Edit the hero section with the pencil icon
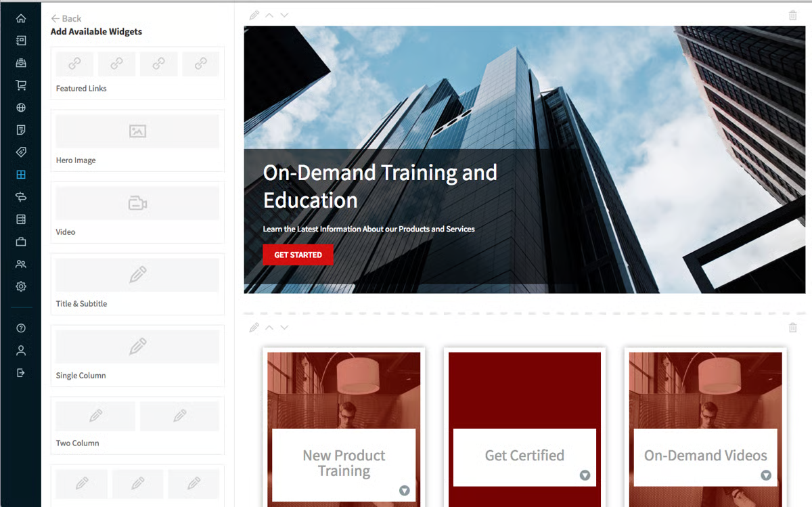Image resolution: width=812 pixels, height=507 pixels. tap(254, 14)
